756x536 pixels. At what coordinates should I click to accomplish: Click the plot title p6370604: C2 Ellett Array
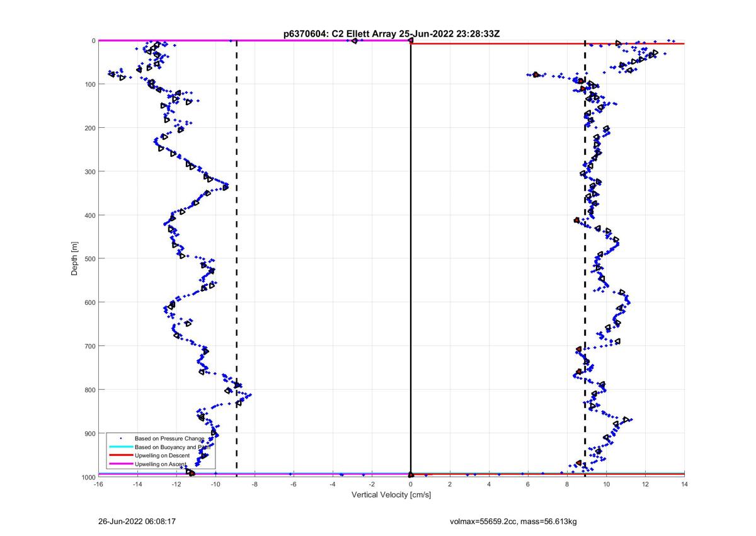[340, 34]
